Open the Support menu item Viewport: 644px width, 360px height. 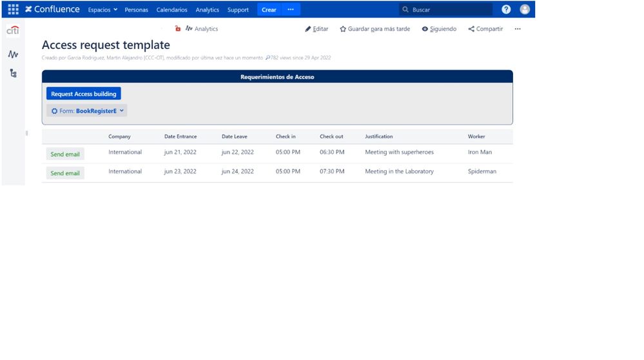point(238,10)
